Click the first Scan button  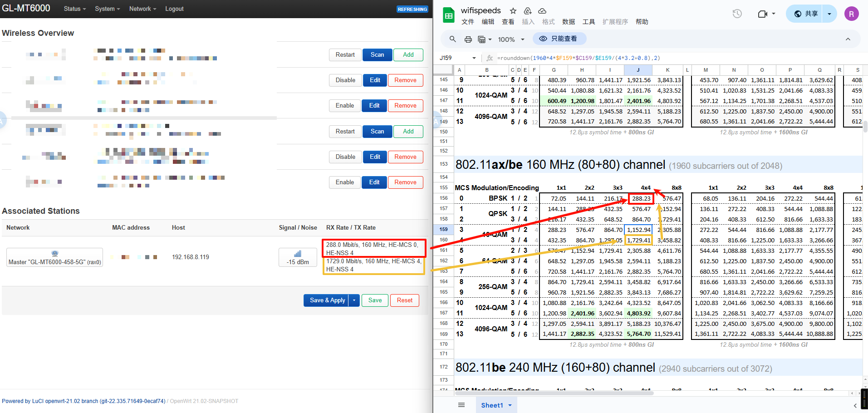377,55
